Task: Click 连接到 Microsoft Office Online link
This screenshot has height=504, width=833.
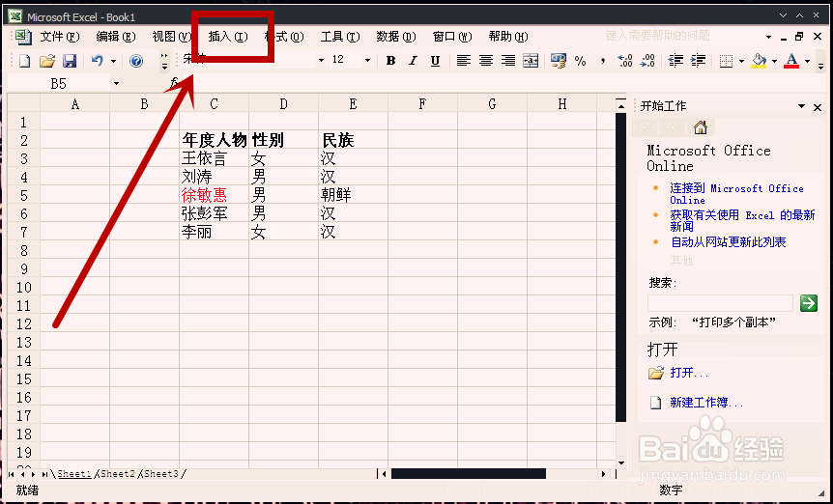Action: point(736,194)
